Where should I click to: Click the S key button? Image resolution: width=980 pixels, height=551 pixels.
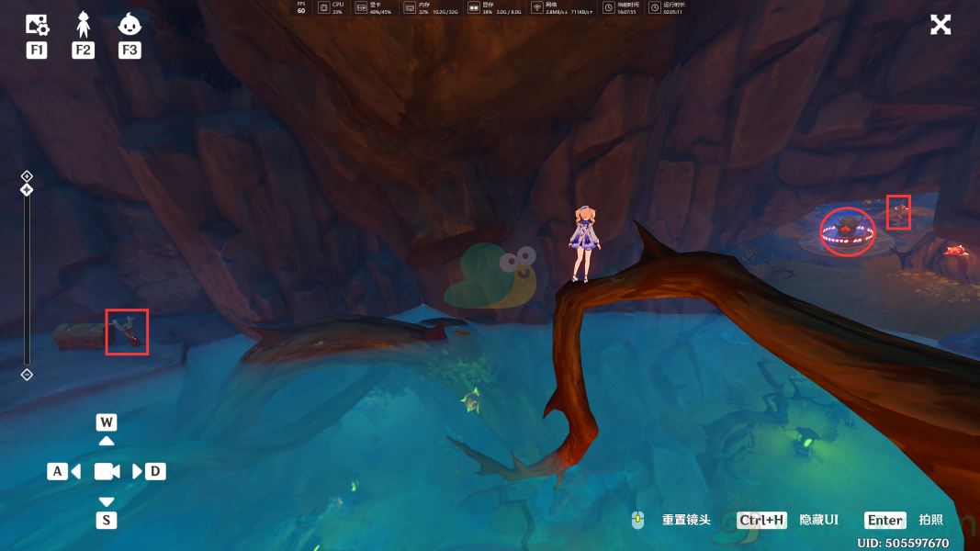pyautogui.click(x=107, y=520)
